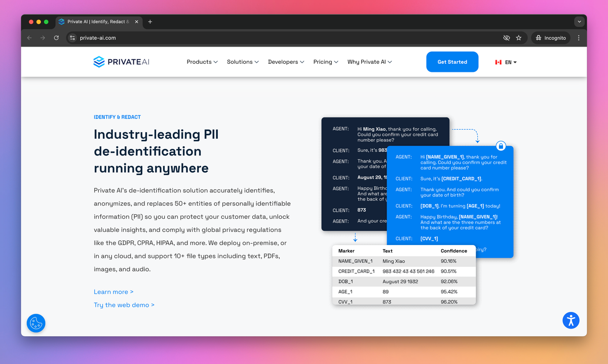Follow the Learn more link
Viewport: 608px width, 364px height.
pos(113,292)
